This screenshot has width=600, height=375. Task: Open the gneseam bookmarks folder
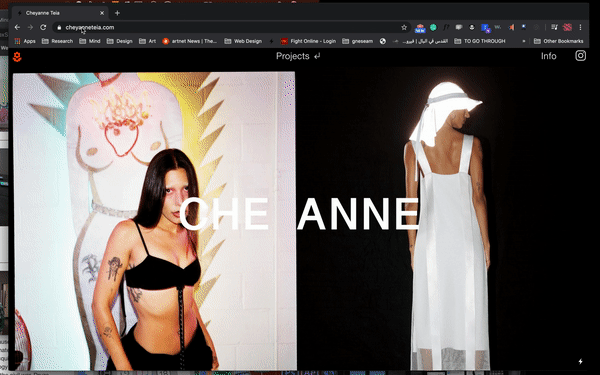pos(357,41)
